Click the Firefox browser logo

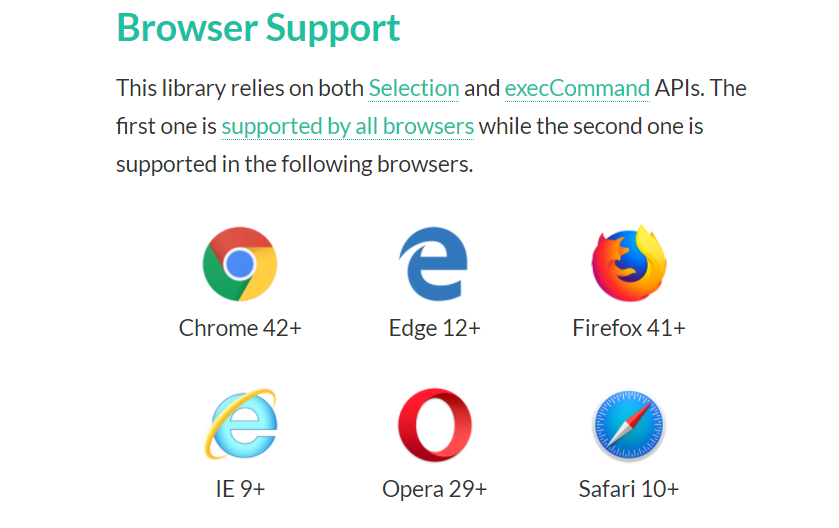(x=629, y=263)
